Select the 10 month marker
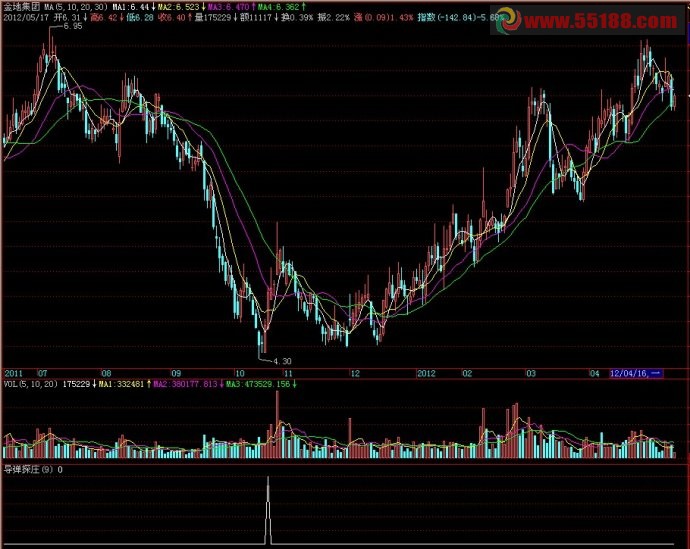This screenshot has height=549, width=690. coord(239,373)
